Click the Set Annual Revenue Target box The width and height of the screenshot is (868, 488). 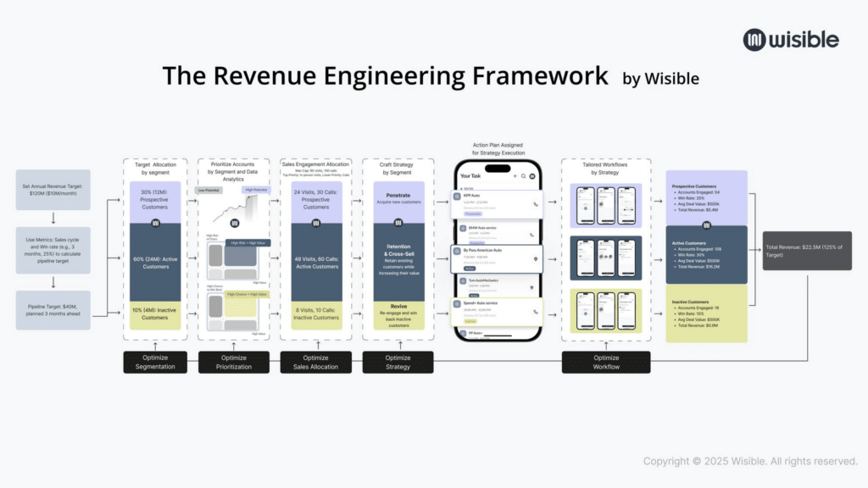(53, 190)
